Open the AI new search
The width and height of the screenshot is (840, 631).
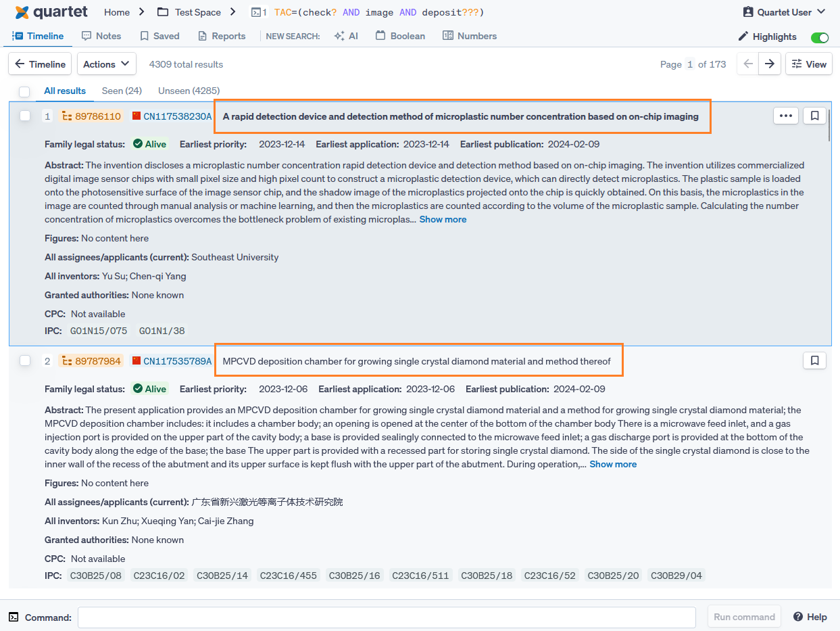346,36
